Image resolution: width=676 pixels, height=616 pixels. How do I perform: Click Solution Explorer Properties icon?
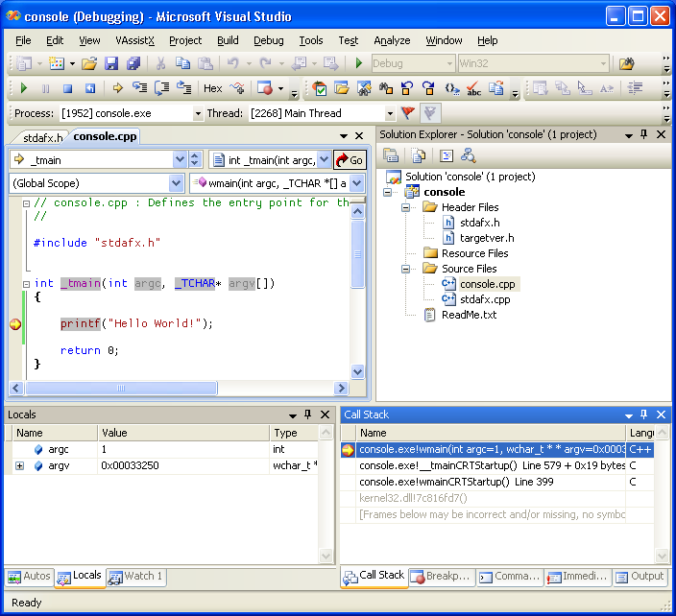tap(391, 155)
